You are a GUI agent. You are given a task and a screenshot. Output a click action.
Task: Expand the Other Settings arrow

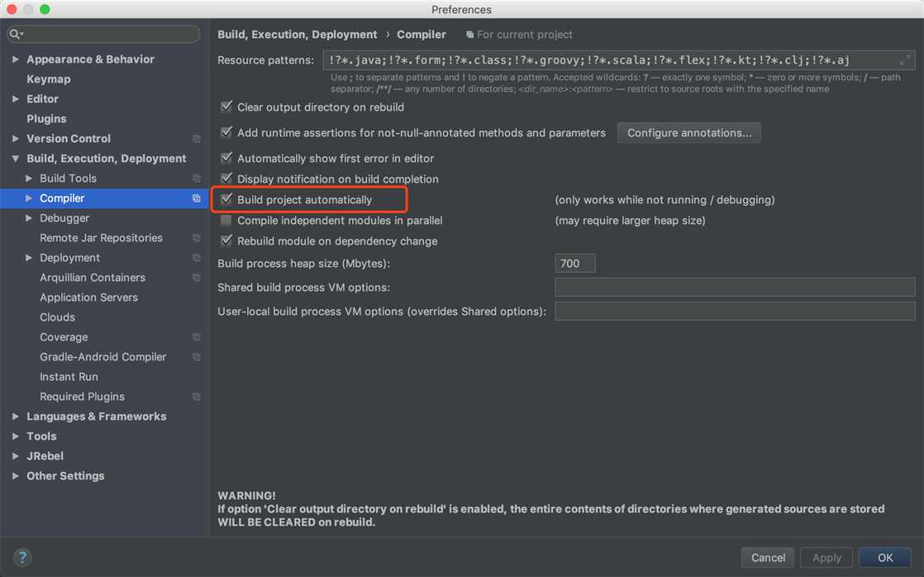pos(16,475)
